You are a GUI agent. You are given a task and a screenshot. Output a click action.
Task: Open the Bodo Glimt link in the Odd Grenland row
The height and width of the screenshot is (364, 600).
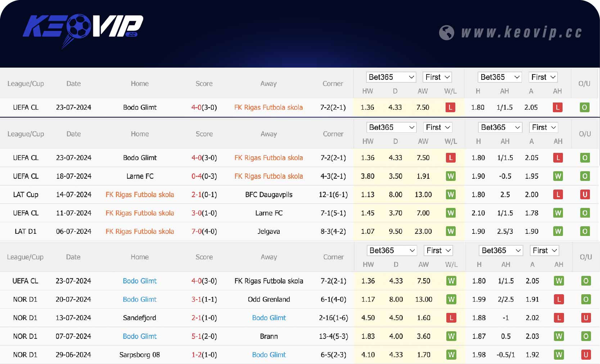point(140,300)
